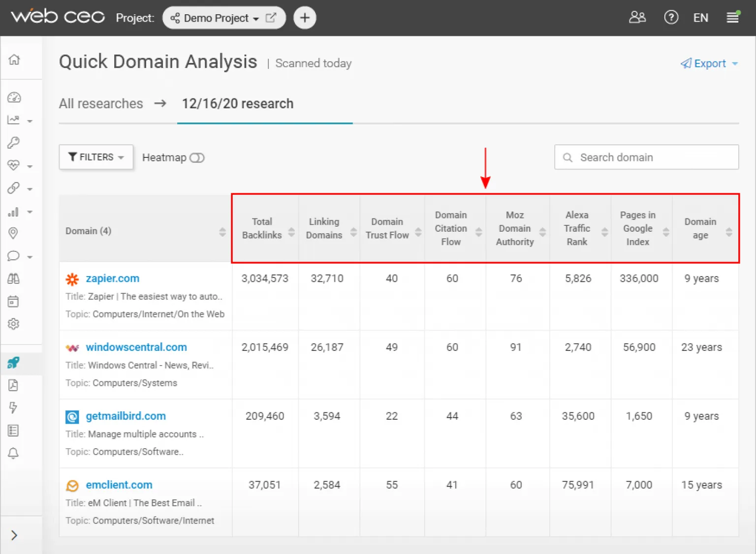
Task: Open the balance scales competitor icon
Action: 13,278
